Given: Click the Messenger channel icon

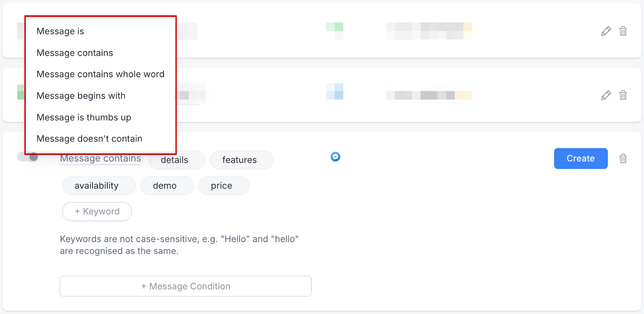Looking at the screenshot, I should point(335,157).
